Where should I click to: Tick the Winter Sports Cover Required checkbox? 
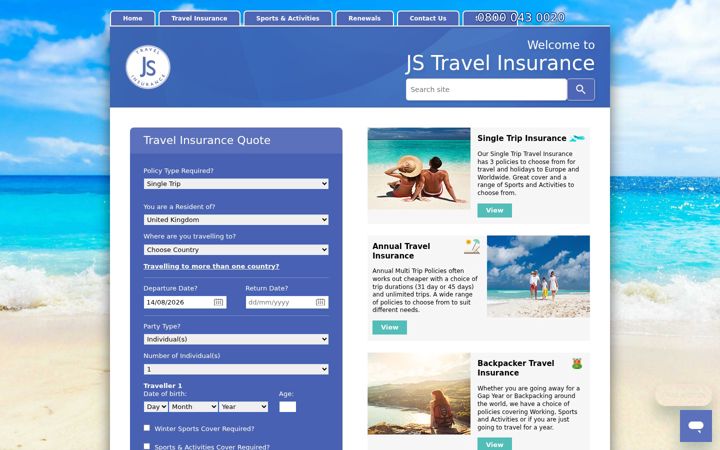[x=147, y=428]
